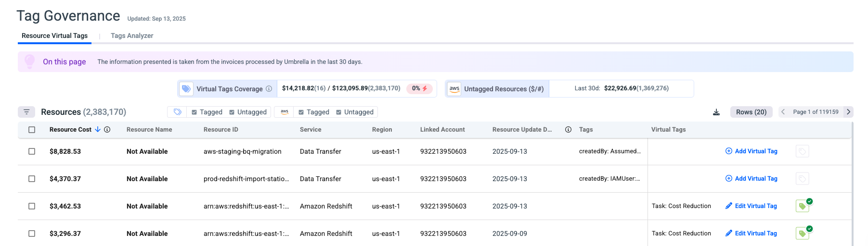Click the grey tag icon for $4,370.37 row
Viewport: 868px width, 246px height.
click(x=802, y=179)
